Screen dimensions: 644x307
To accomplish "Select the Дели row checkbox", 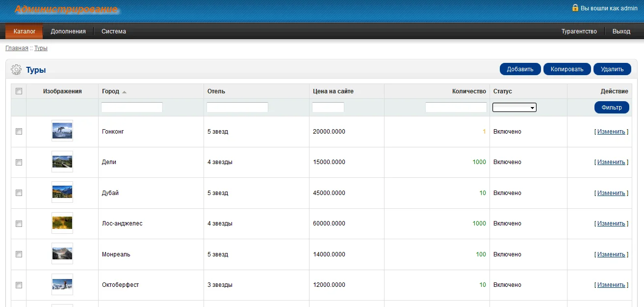I will point(19,162).
